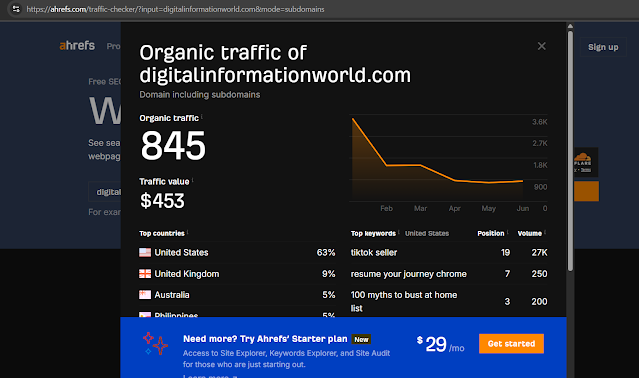Select the tiktok seller keyword row
This screenshot has height=378, width=639.
(x=449, y=253)
